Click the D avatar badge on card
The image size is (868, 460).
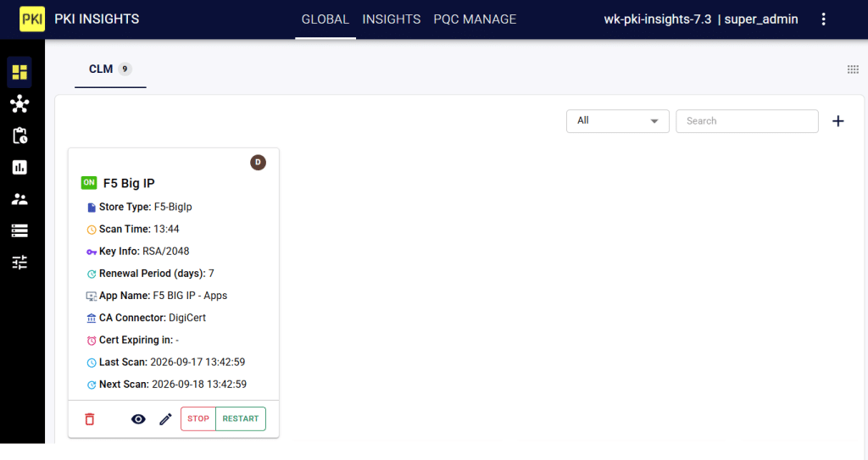point(258,162)
